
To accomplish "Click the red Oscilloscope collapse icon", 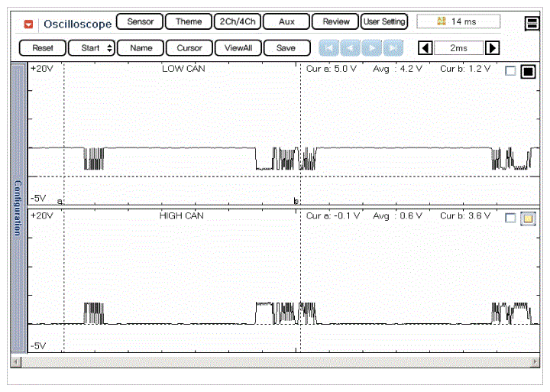I will [29, 23].
